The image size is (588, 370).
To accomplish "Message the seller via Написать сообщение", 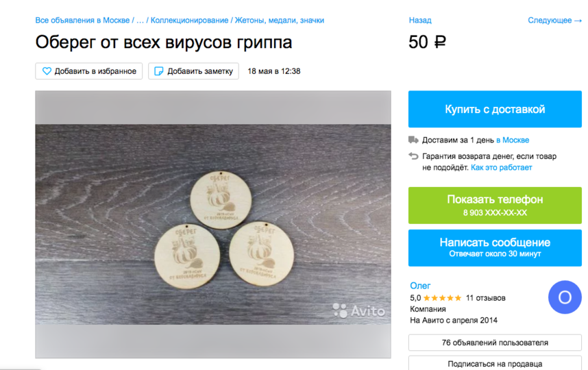I will (x=495, y=248).
